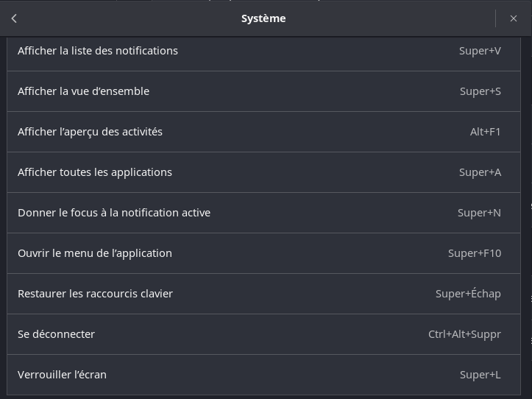This screenshot has width=532, height=399.
Task: Change the Super+Échap key binding
Action: (x=468, y=294)
